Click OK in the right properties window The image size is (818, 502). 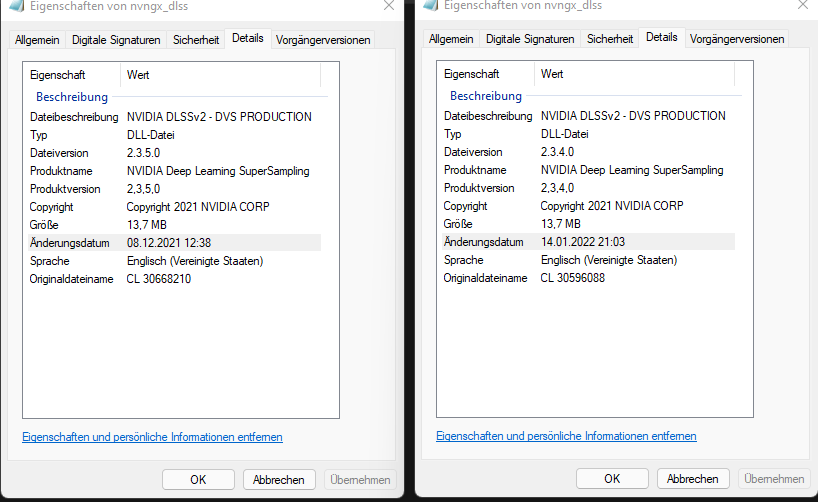tap(612, 479)
